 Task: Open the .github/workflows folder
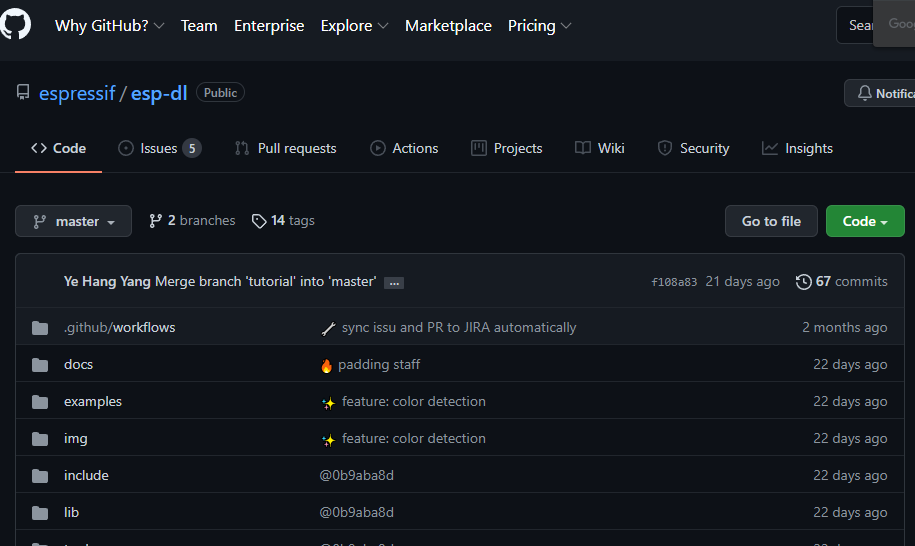click(x=120, y=328)
